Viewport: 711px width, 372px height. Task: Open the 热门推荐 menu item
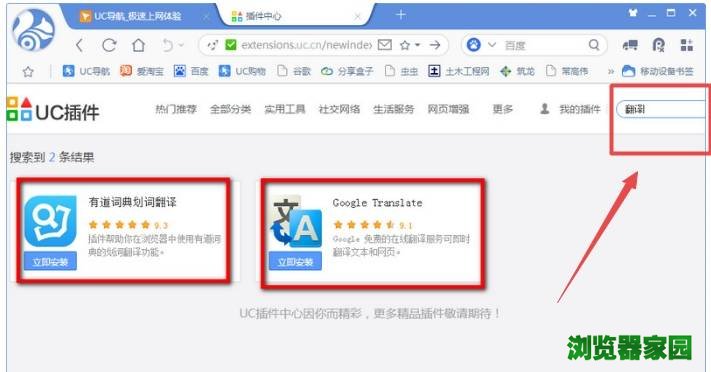click(x=176, y=109)
